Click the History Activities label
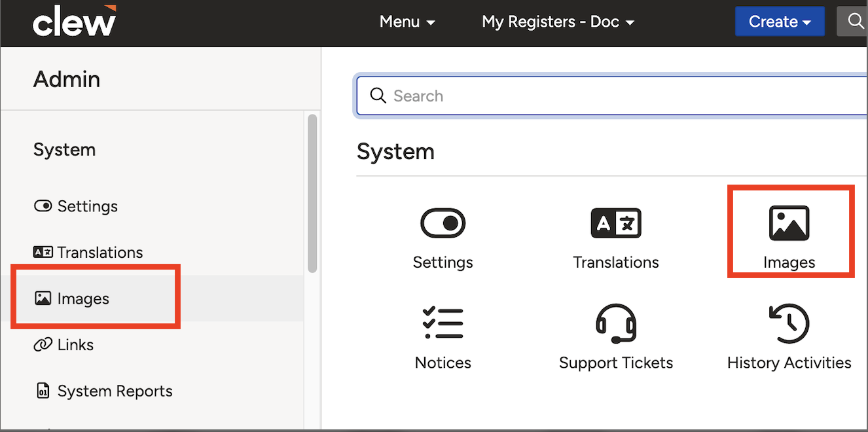The image size is (868, 432). pyautogui.click(x=789, y=363)
